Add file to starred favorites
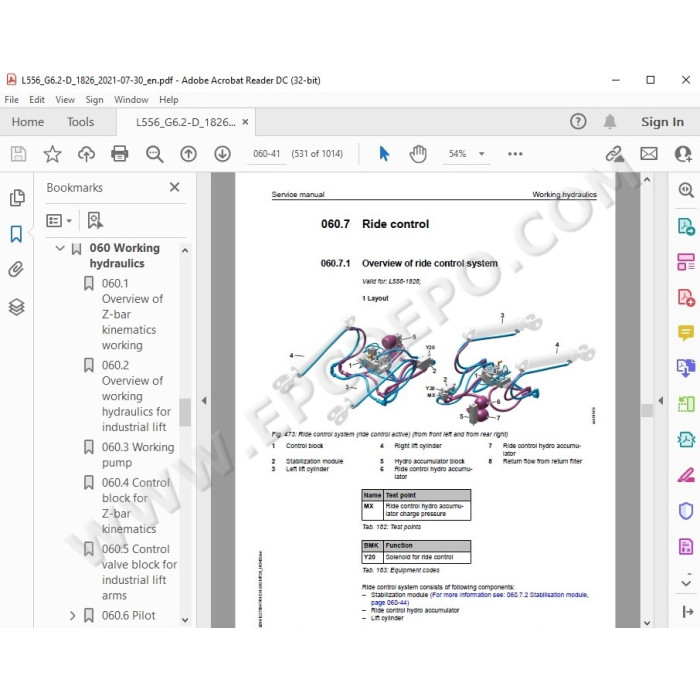Image resolution: width=700 pixels, height=700 pixels. (52, 154)
